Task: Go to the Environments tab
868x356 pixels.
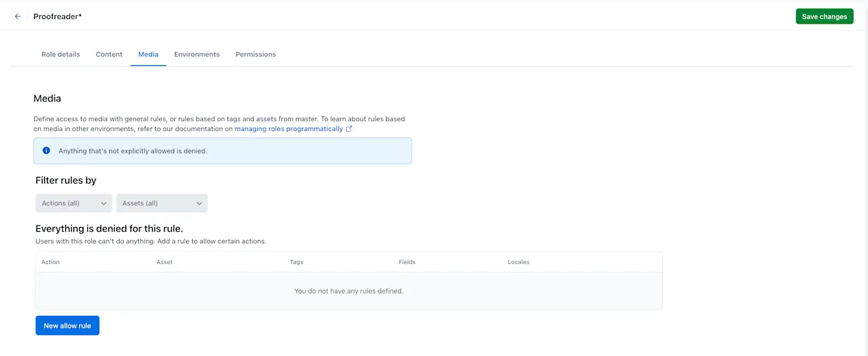Action: (197, 54)
